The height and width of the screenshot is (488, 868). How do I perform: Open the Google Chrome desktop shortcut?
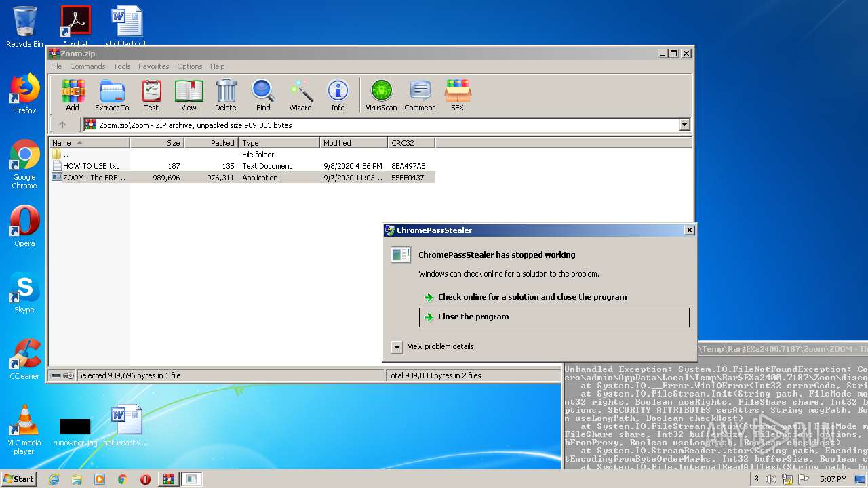[24, 165]
